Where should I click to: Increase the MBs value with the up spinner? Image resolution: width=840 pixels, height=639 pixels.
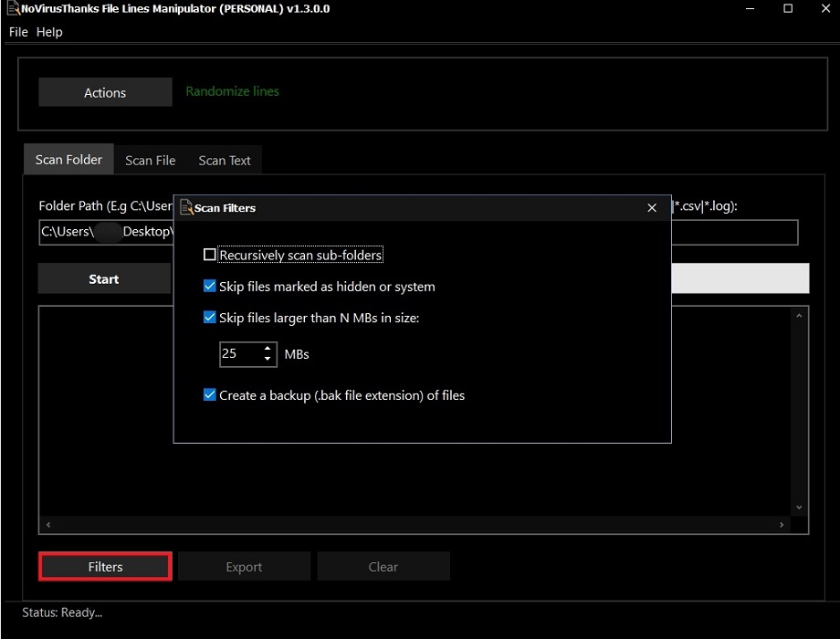[x=269, y=350]
